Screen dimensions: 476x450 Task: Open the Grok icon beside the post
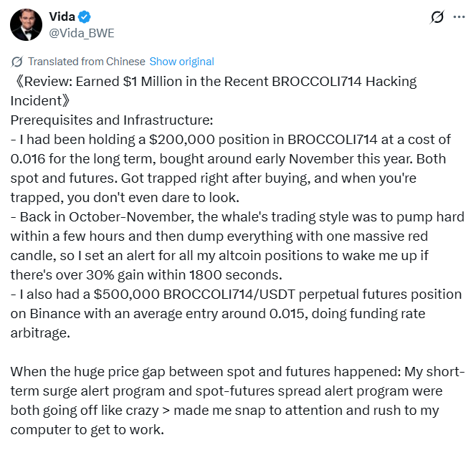click(436, 17)
